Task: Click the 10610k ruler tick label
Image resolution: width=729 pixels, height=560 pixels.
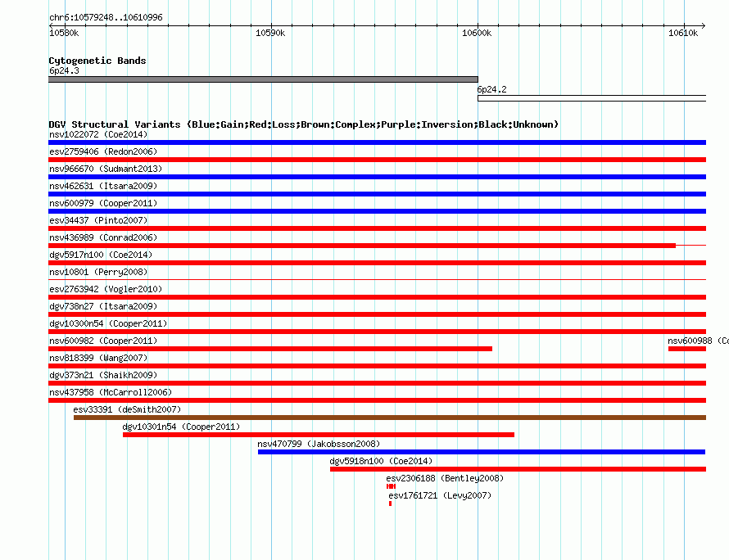Action: 683,33
